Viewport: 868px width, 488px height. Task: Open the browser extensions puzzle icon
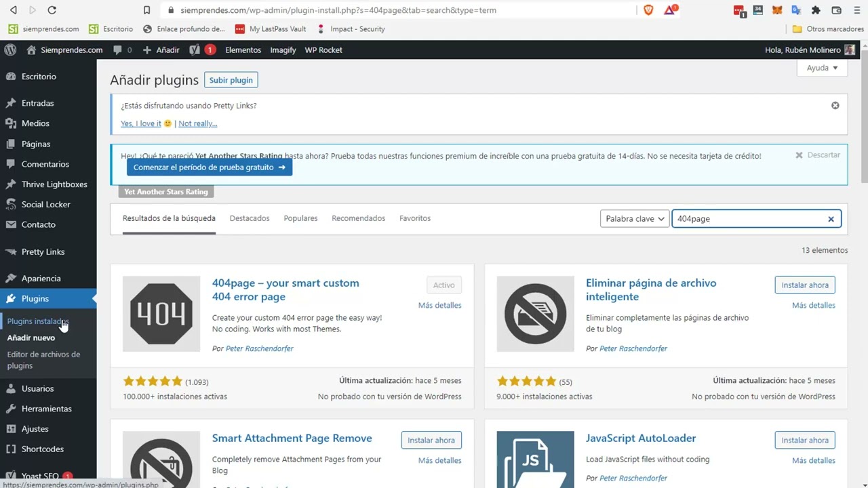tap(816, 10)
